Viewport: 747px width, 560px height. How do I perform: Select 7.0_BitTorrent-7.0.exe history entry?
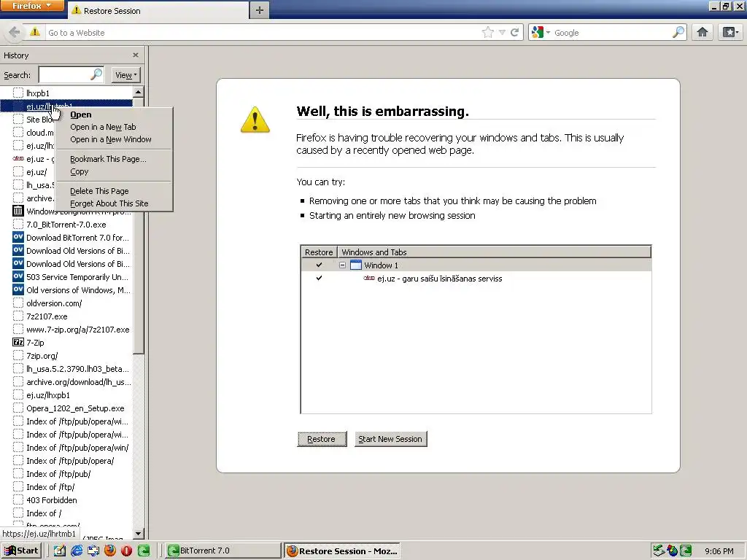coord(66,225)
